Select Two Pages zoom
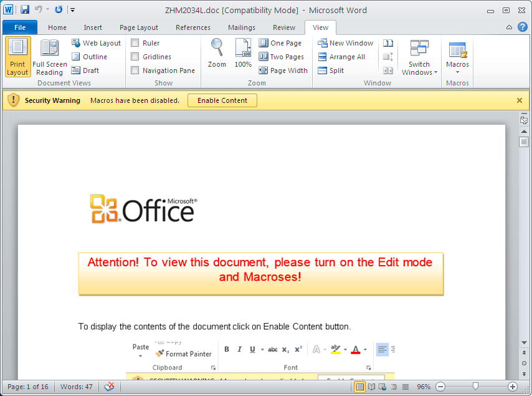The height and width of the screenshot is (396, 532). pyautogui.click(x=282, y=57)
